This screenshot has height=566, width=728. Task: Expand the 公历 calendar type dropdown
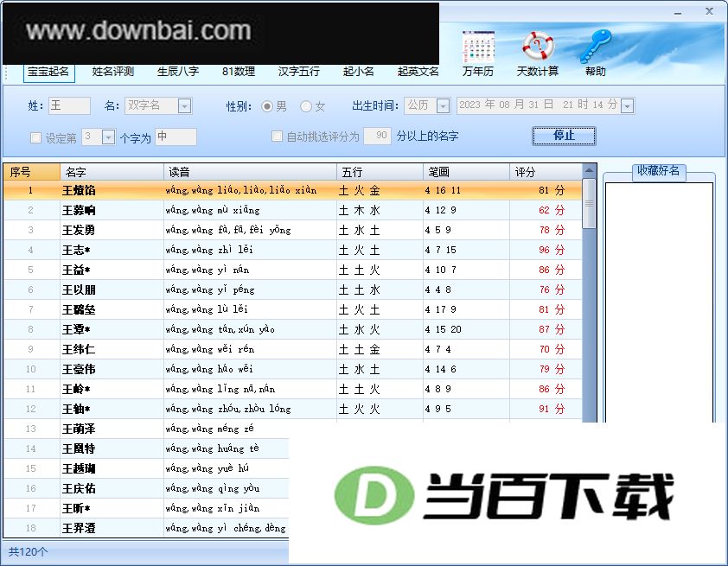coord(444,106)
